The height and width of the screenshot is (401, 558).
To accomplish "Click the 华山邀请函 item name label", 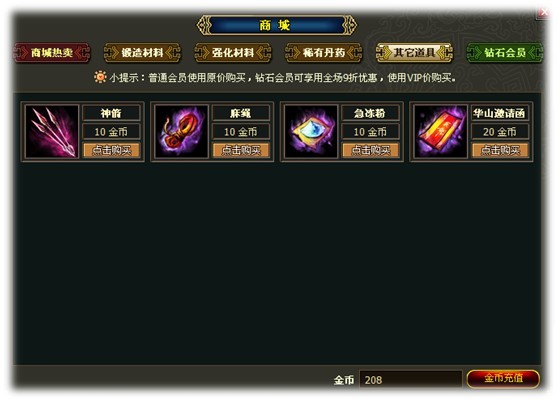I will point(500,113).
